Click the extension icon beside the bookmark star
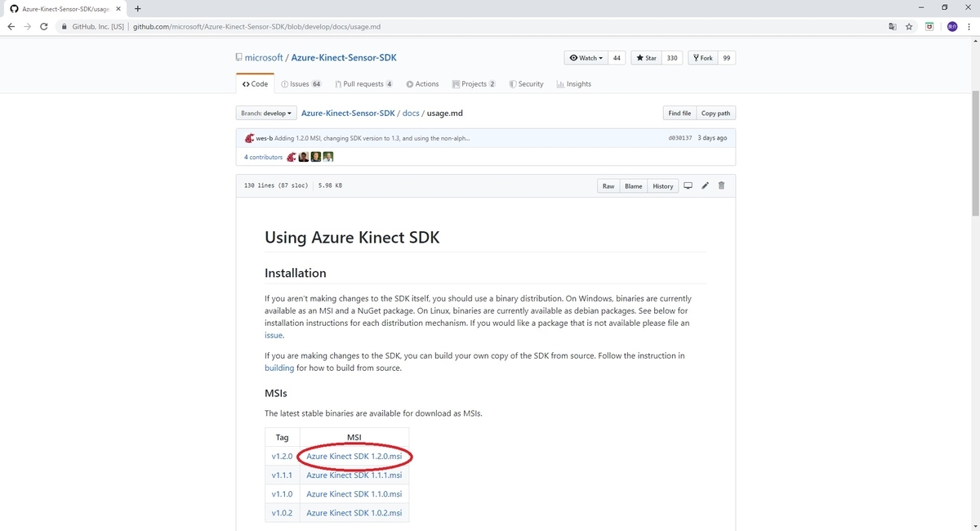This screenshot has width=980, height=531. (x=930, y=26)
